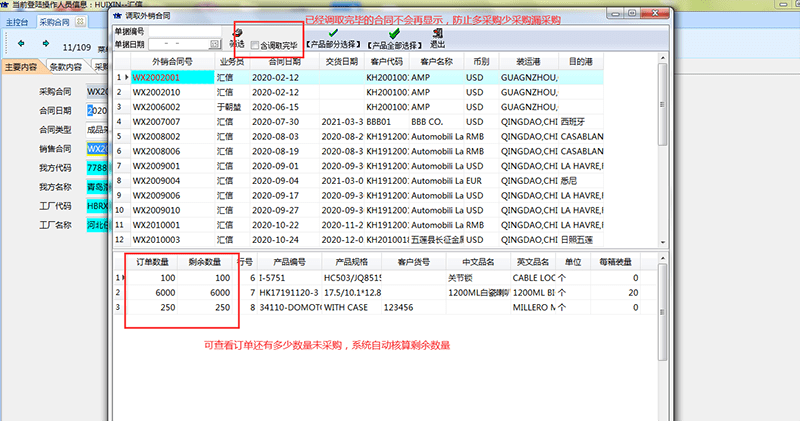
Task: Open the 条款内容 tab
Action: tap(66, 67)
